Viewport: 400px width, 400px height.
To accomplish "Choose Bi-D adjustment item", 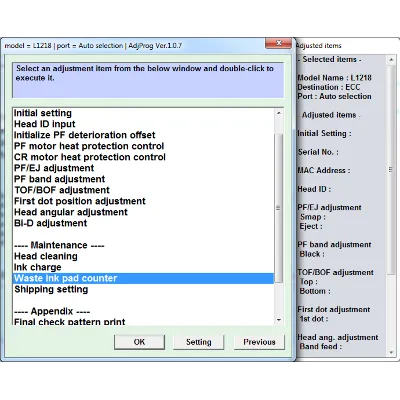I will tap(143, 223).
